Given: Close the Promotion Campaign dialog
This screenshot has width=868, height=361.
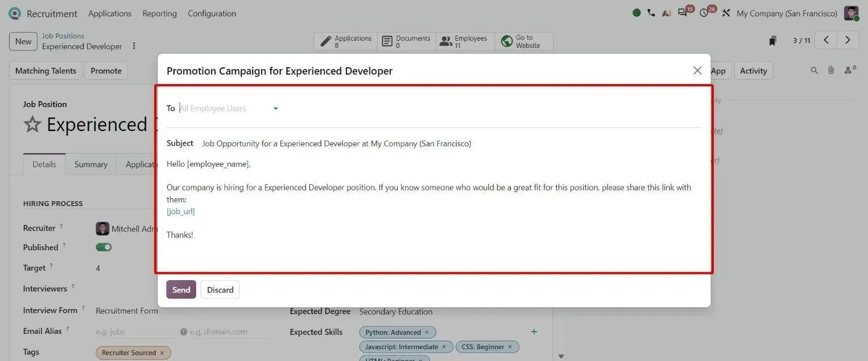Looking at the screenshot, I should 697,71.
